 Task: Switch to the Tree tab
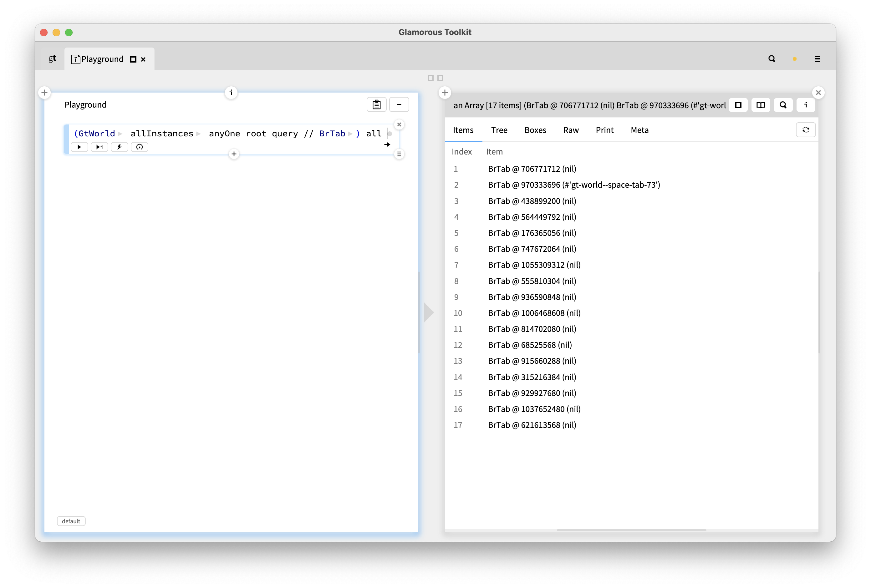[x=499, y=130]
